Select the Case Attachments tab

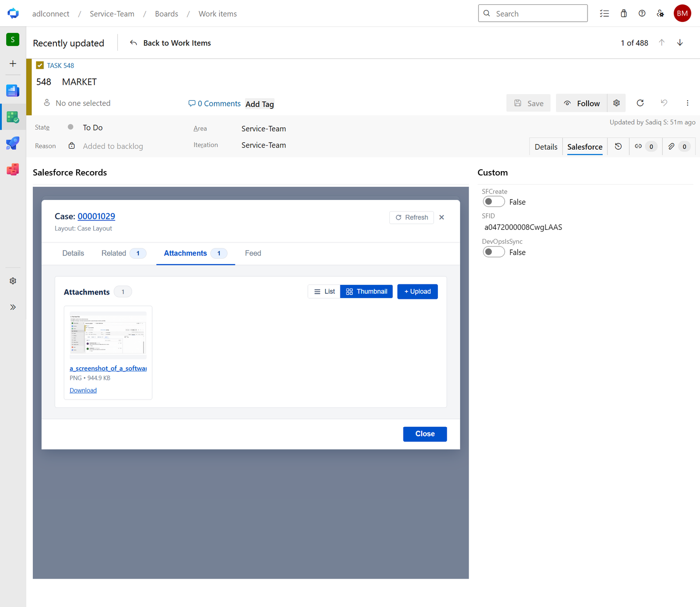[196, 253]
